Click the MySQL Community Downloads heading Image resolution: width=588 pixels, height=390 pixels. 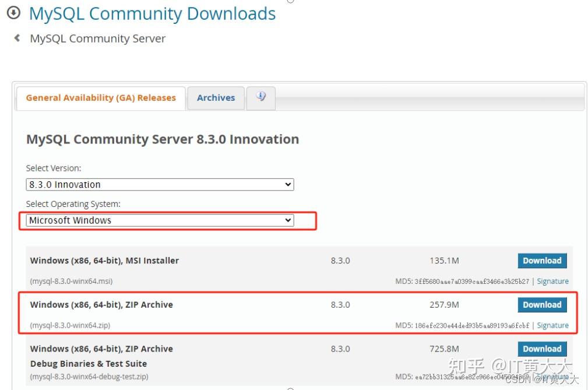pos(152,13)
